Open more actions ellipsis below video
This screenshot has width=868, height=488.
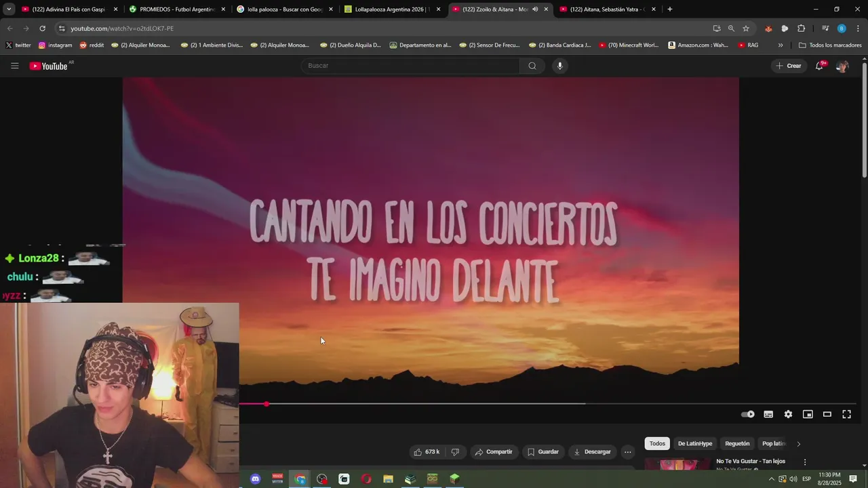pyautogui.click(x=628, y=452)
